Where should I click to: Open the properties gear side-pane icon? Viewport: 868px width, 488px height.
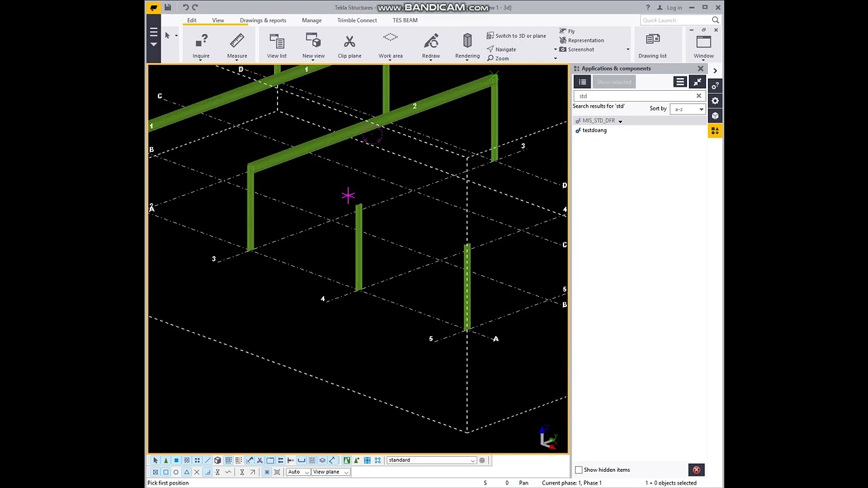715,100
